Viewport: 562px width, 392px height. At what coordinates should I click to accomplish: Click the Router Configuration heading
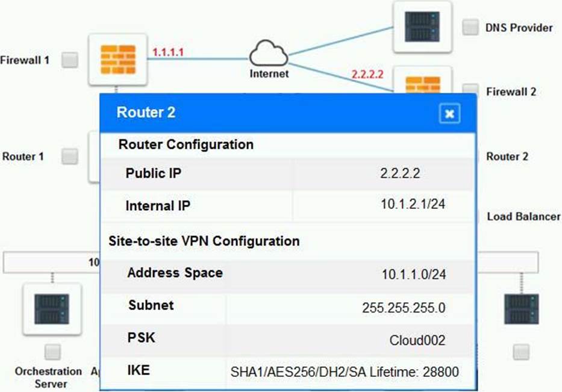[x=186, y=145]
